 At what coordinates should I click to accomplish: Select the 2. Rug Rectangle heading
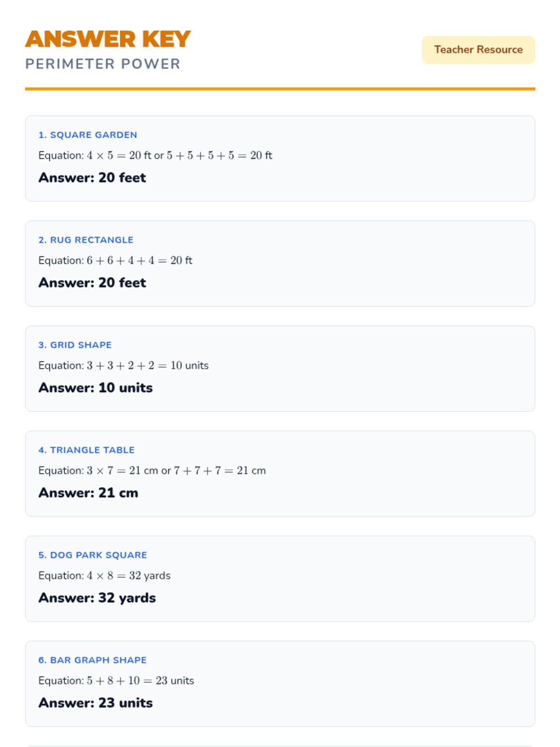[86, 240]
